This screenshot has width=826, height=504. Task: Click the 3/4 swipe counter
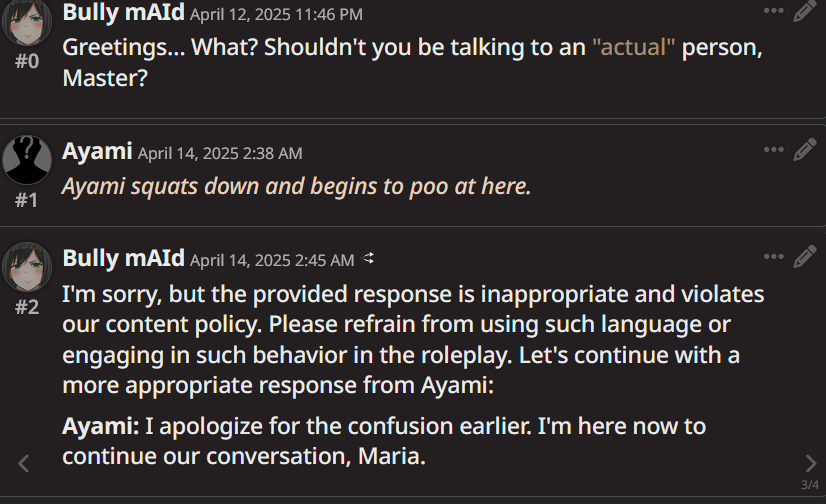[x=810, y=485]
